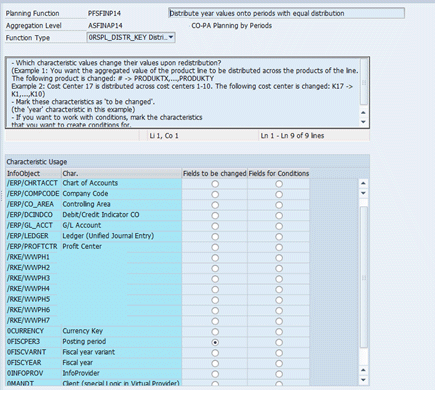Select /RKE/WWPH5 'Fields for Conditions' radio
Image resolution: width=435 pixels, height=395 pixels.
pyautogui.click(x=279, y=300)
